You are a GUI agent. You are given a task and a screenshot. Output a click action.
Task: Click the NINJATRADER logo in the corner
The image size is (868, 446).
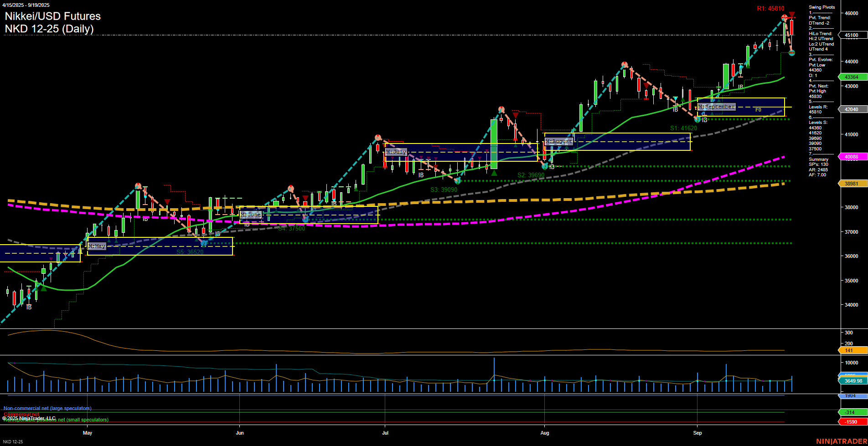click(841, 441)
